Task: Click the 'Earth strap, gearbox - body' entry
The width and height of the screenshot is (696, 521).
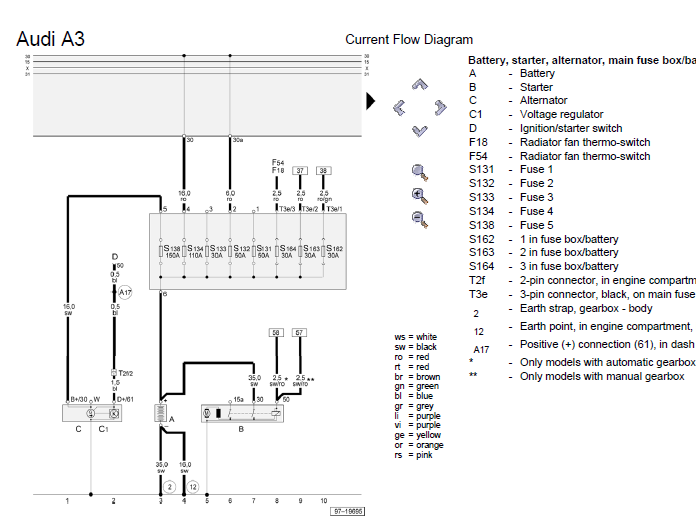Action: [x=586, y=308]
